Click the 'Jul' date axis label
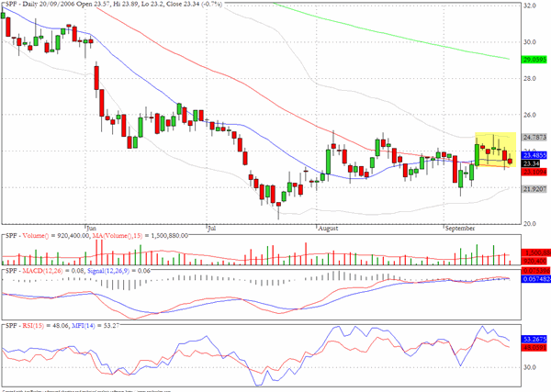The height and width of the screenshot is (392, 551). (x=211, y=228)
